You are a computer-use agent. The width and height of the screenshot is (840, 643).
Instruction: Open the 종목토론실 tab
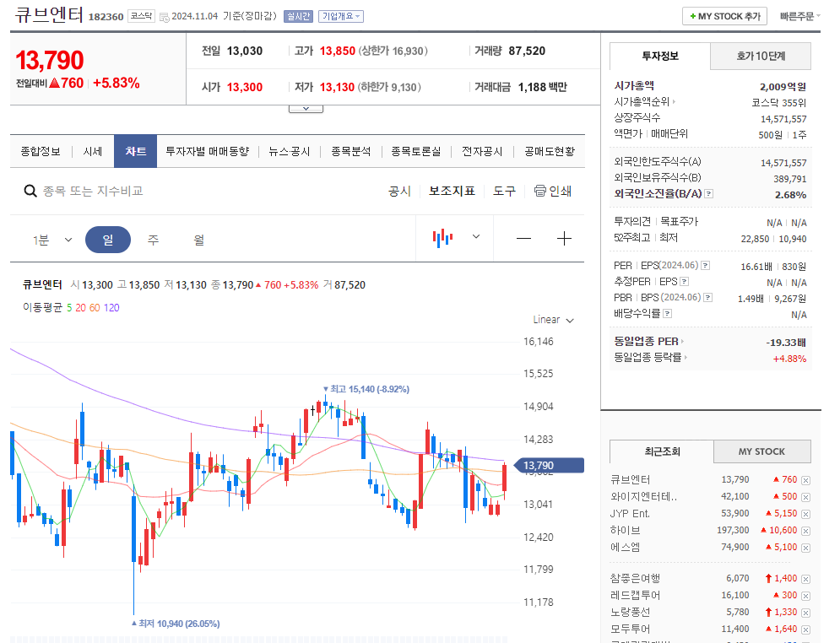pos(416,152)
